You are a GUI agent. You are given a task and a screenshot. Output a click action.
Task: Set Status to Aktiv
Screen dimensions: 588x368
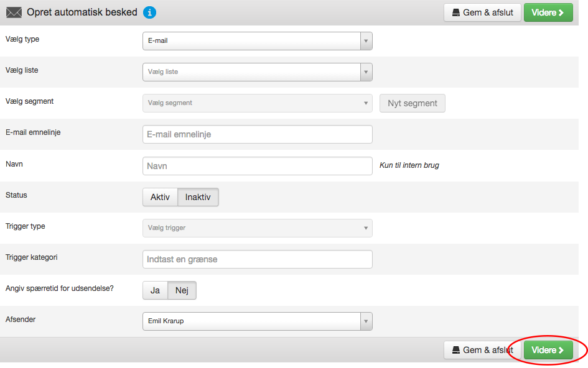(x=160, y=197)
